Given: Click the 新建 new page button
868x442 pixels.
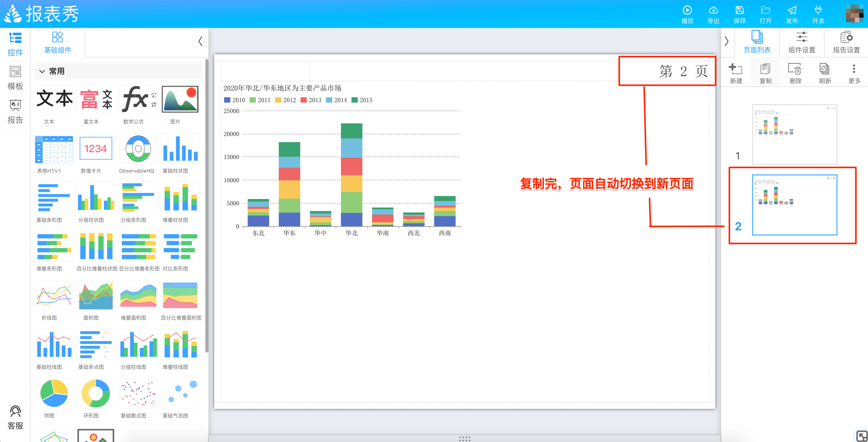Looking at the screenshot, I should coord(736,73).
